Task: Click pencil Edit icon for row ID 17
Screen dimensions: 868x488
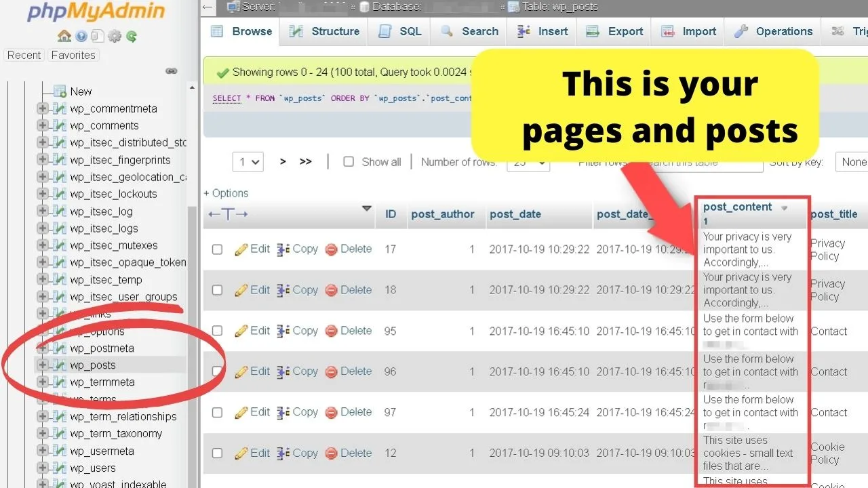Action: (x=241, y=249)
